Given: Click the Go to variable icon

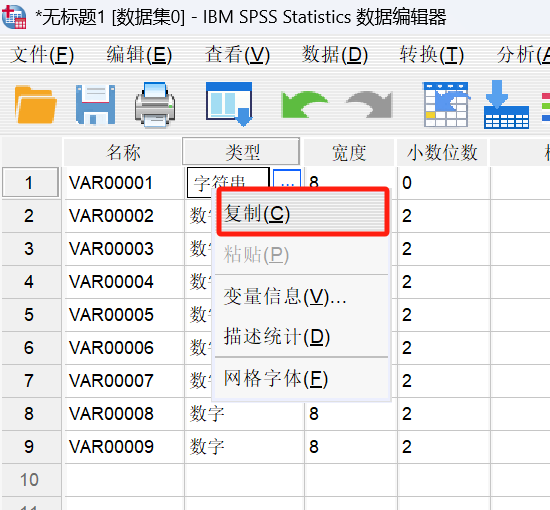Looking at the screenshot, I should point(506,105).
